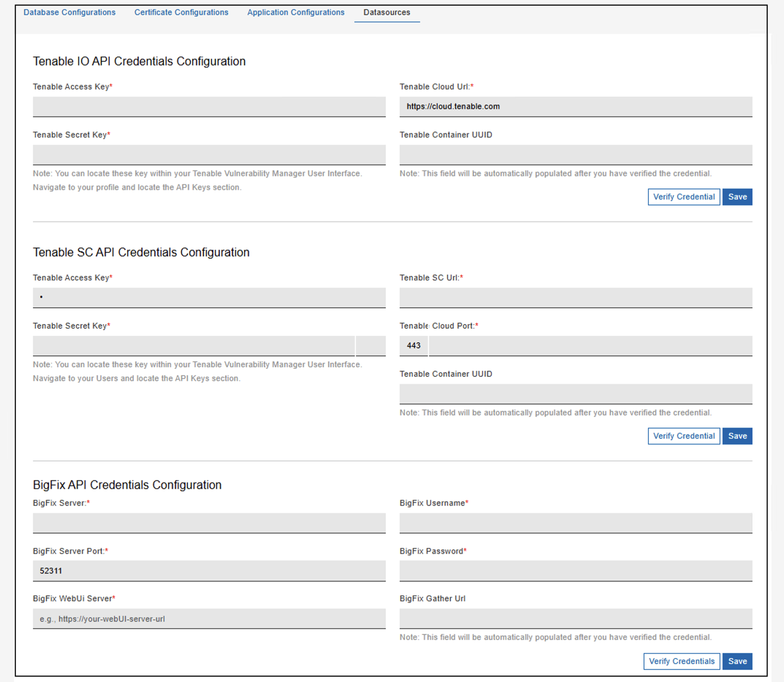Screen dimensions: 784x682
Task: Click the BigFix WebUi Server field
Action: pos(209,618)
